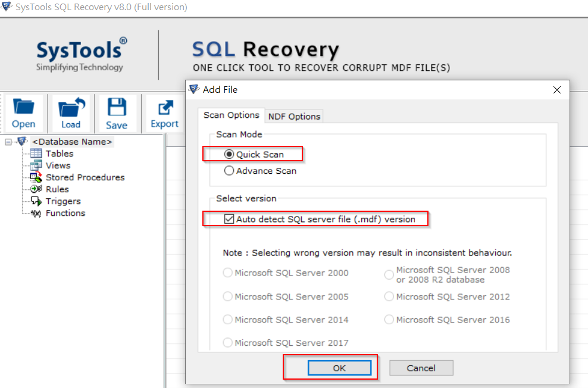Confirm with the OK button
The width and height of the screenshot is (588, 388).
pos(339,368)
